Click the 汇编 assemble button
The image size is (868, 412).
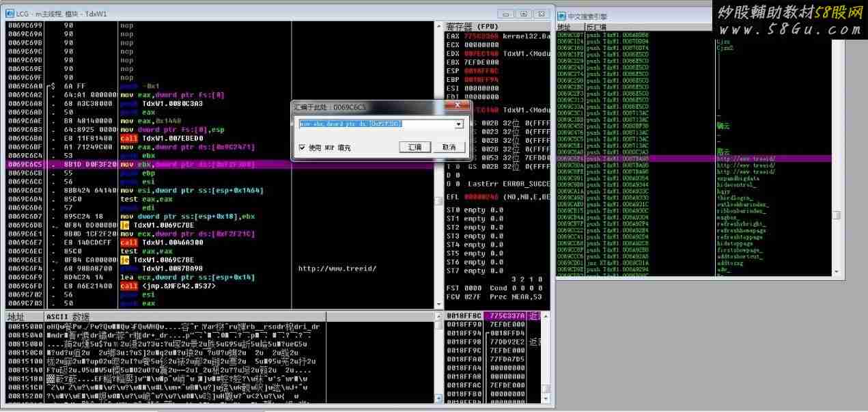click(414, 147)
